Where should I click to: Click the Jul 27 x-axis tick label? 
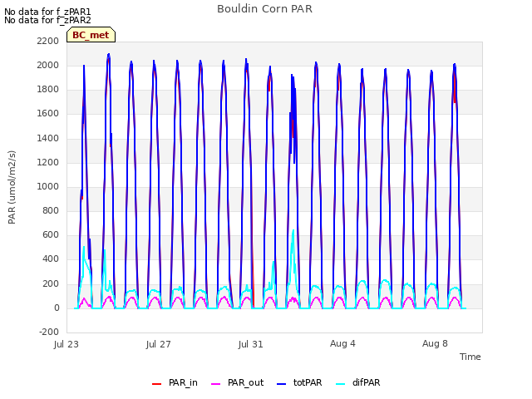pyautogui.click(x=159, y=344)
